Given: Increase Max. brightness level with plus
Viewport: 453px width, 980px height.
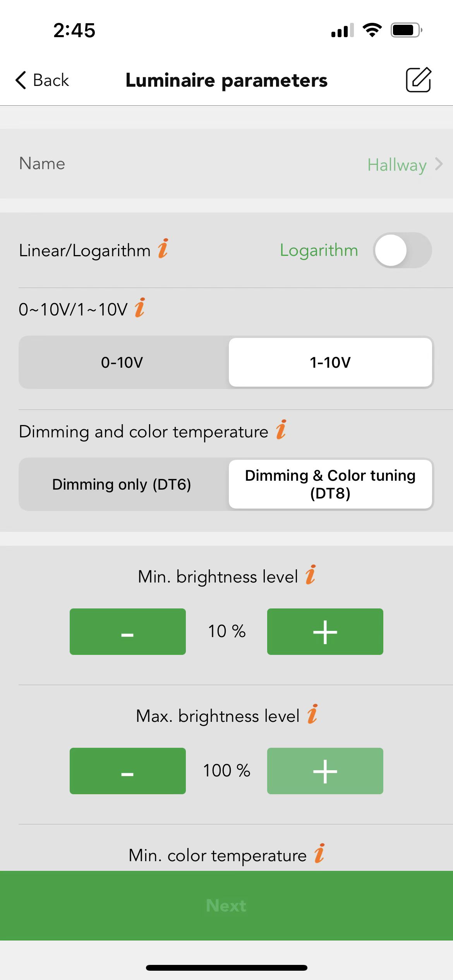Looking at the screenshot, I should [325, 771].
